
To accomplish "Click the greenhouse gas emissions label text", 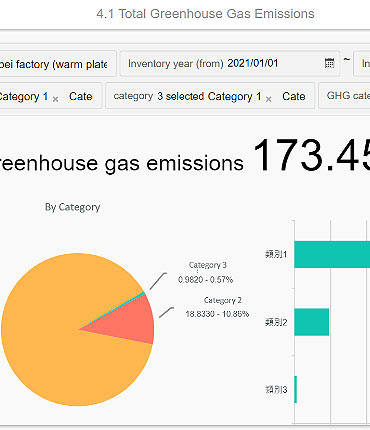I will [x=122, y=163].
